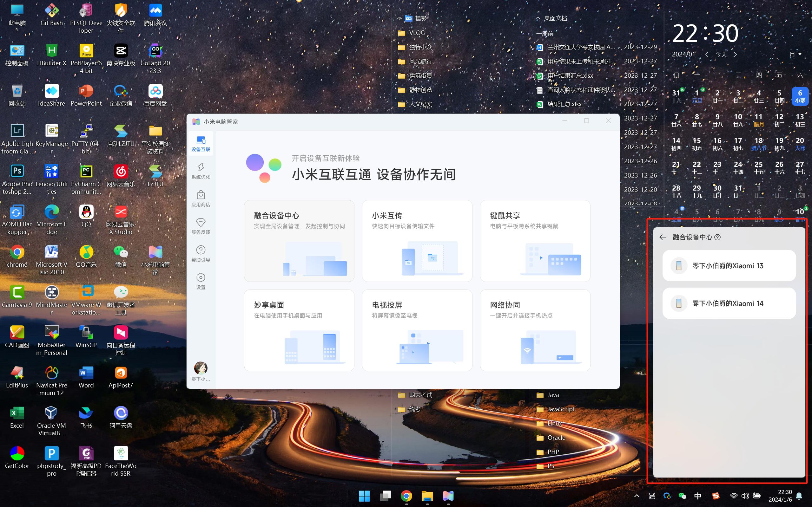The width and height of the screenshot is (812, 507).
Task: Collapse the 摄影 folder group
Action: (399, 18)
